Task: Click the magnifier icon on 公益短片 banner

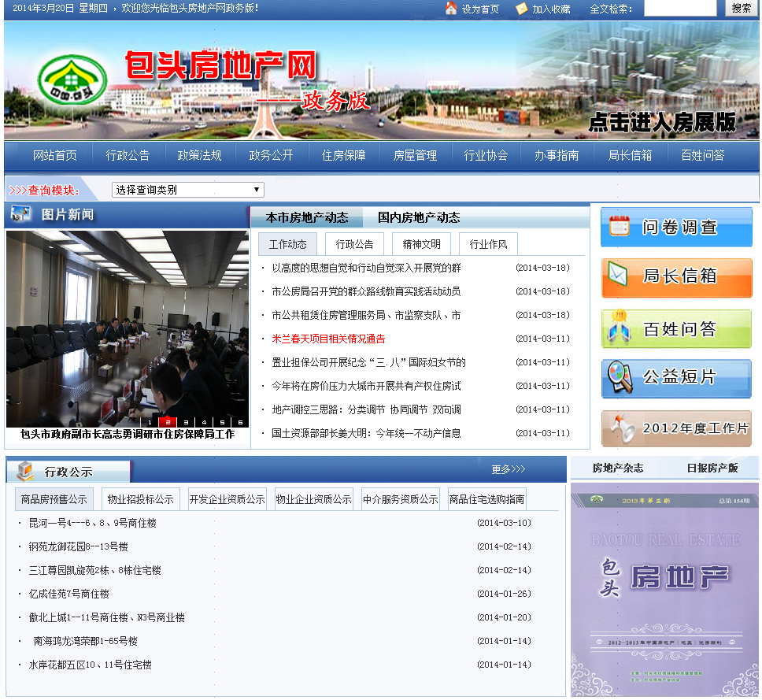Action: click(x=620, y=378)
